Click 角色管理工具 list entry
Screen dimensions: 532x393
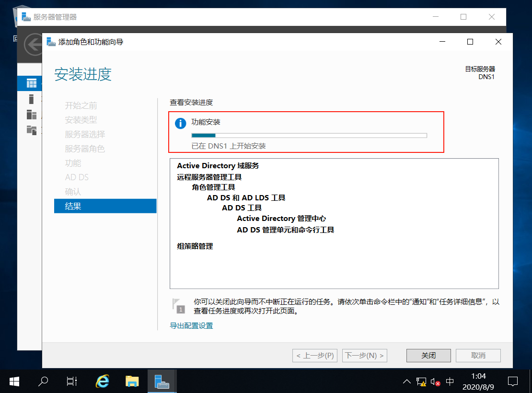[213, 187]
